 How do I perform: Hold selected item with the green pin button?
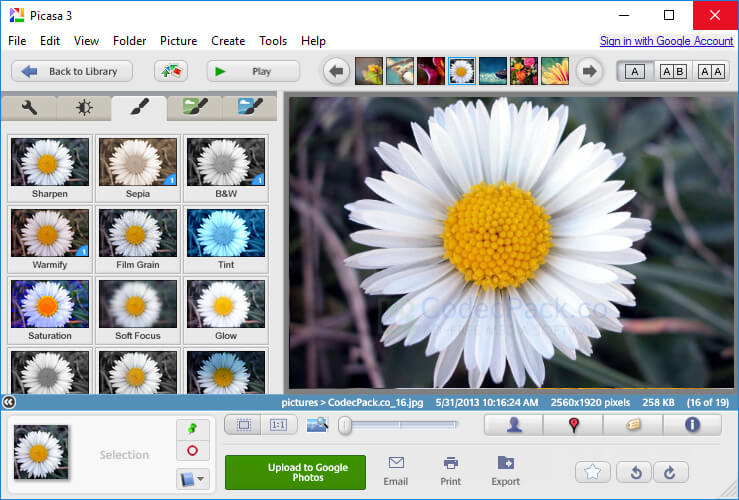[x=192, y=428]
